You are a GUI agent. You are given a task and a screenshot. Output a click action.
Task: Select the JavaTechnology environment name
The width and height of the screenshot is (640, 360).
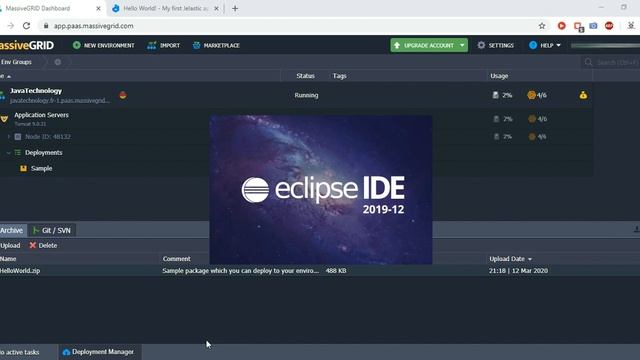tap(36, 91)
